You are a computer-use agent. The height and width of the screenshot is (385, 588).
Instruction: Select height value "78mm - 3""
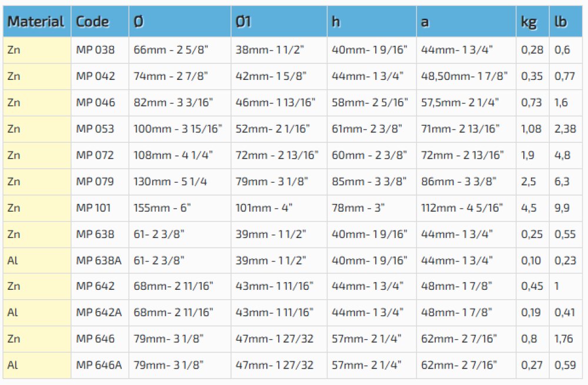coord(358,207)
